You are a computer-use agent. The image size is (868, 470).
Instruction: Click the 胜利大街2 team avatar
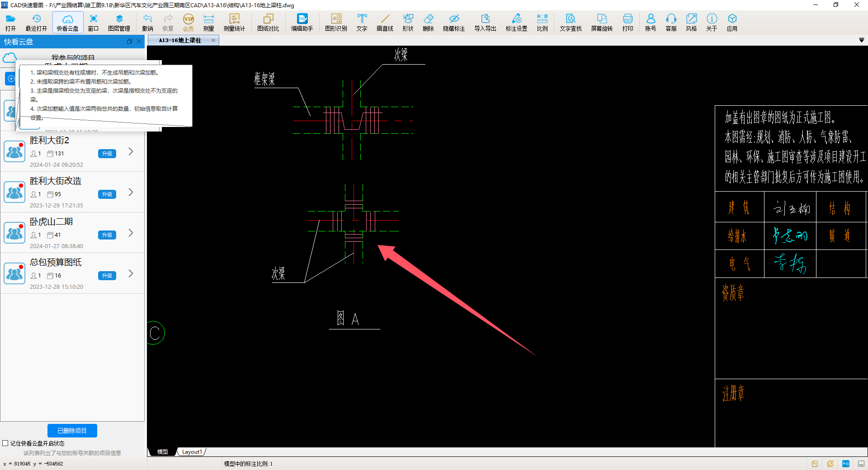click(x=14, y=151)
